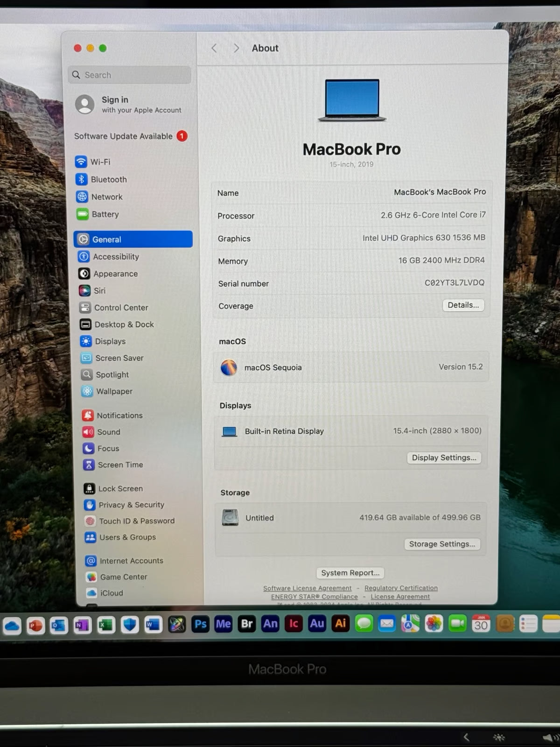This screenshot has height=747, width=560.
Task: Open OneDrive from the Dock
Action: coord(12,626)
